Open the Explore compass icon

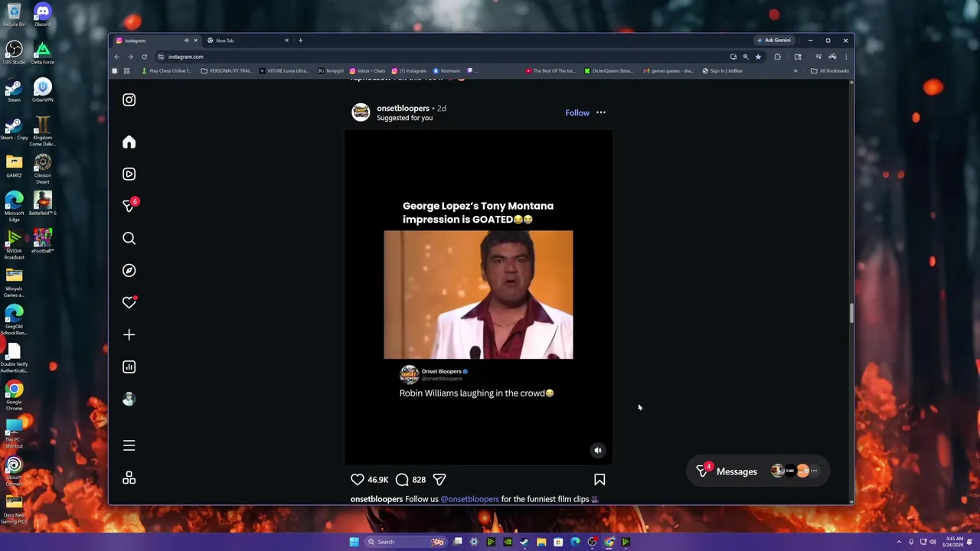129,270
